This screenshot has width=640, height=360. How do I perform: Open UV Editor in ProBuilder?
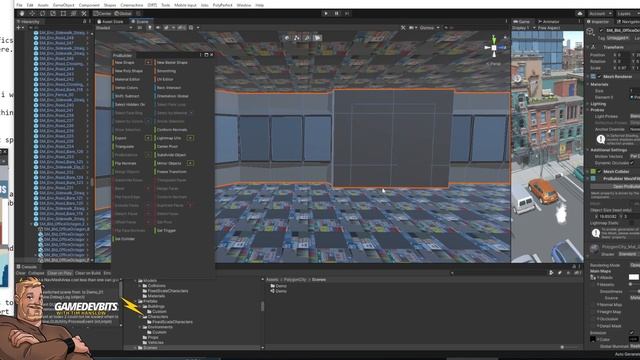[165, 79]
